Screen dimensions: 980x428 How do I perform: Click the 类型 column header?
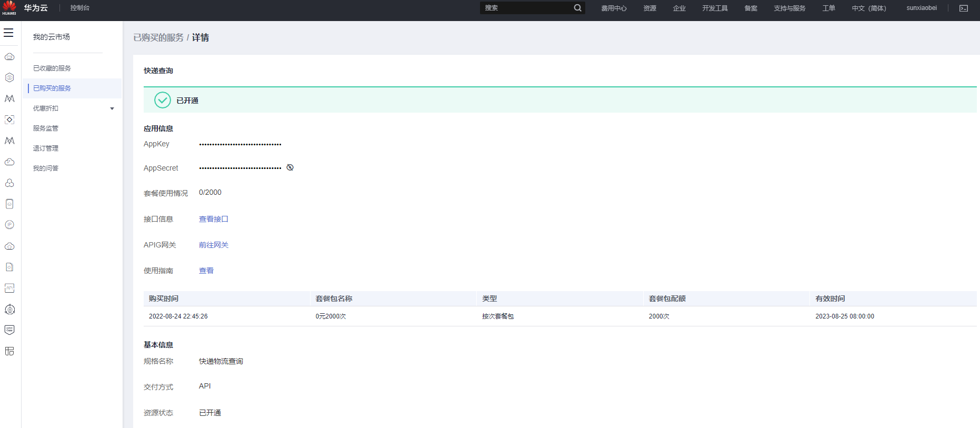click(489, 298)
